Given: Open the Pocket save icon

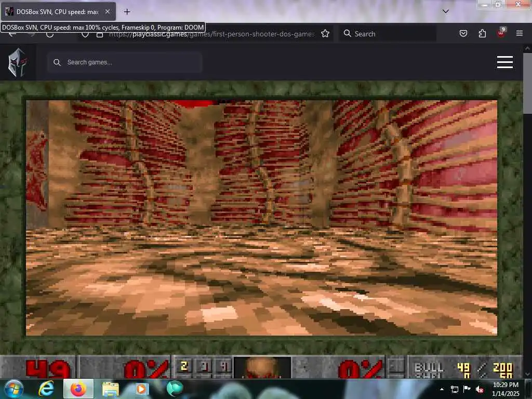Looking at the screenshot, I should [x=463, y=33].
